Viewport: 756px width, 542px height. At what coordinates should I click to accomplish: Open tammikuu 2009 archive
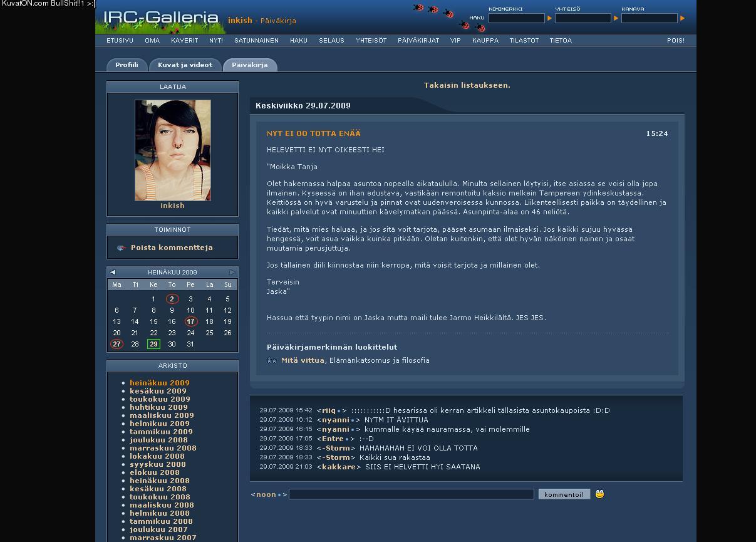(161, 432)
